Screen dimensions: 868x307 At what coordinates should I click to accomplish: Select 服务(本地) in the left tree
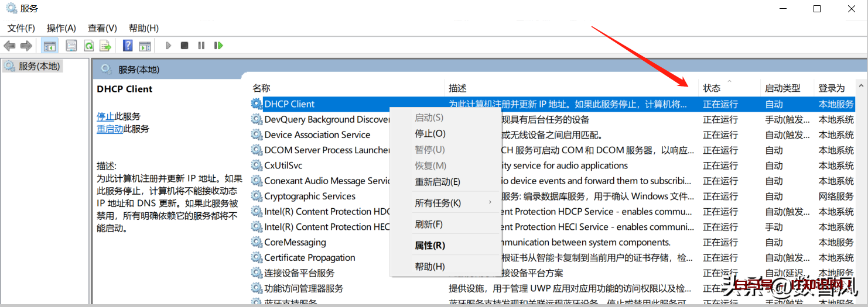pyautogui.click(x=39, y=67)
